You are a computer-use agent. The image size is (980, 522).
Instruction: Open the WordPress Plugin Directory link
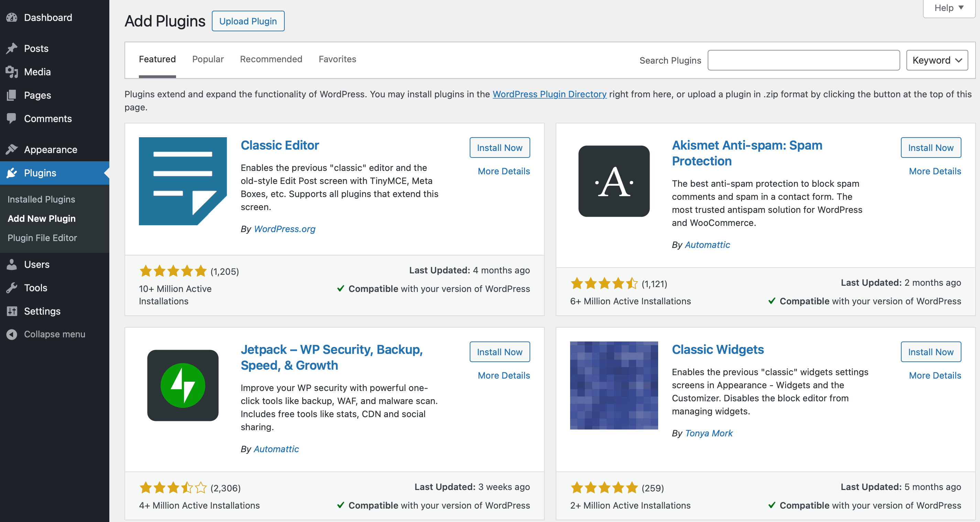549,94
